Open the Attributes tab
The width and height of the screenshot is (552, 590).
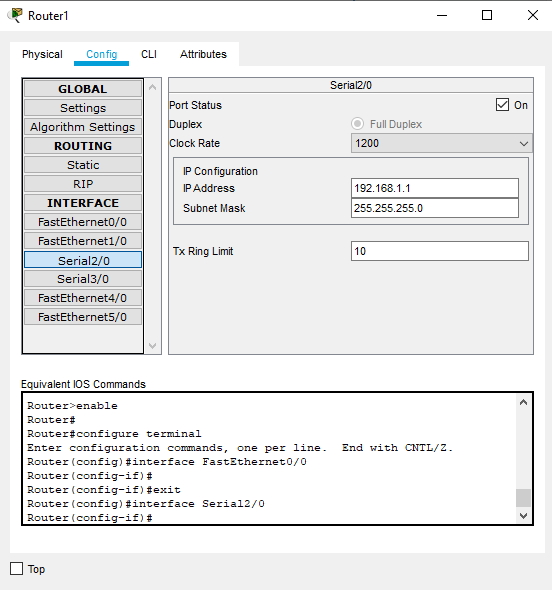pyautogui.click(x=203, y=54)
